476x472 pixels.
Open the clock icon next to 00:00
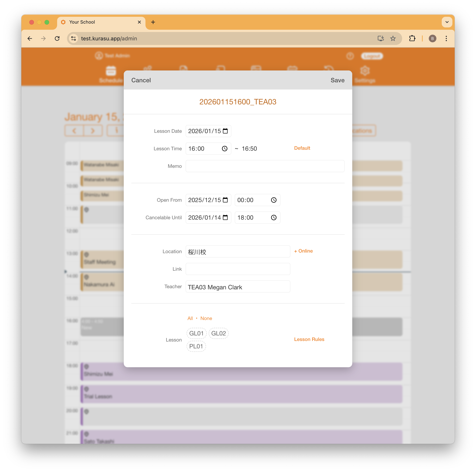click(273, 200)
